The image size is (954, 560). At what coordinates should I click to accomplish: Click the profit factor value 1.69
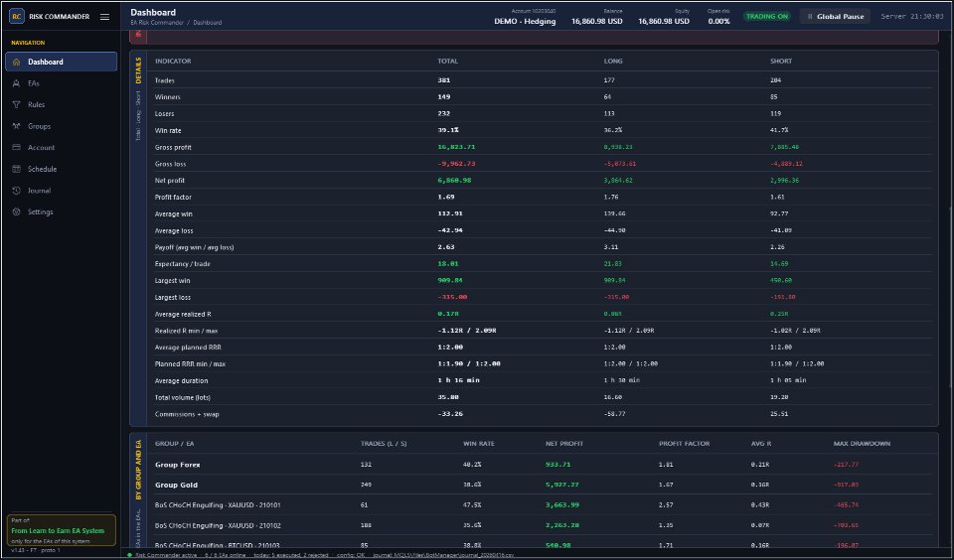point(445,197)
